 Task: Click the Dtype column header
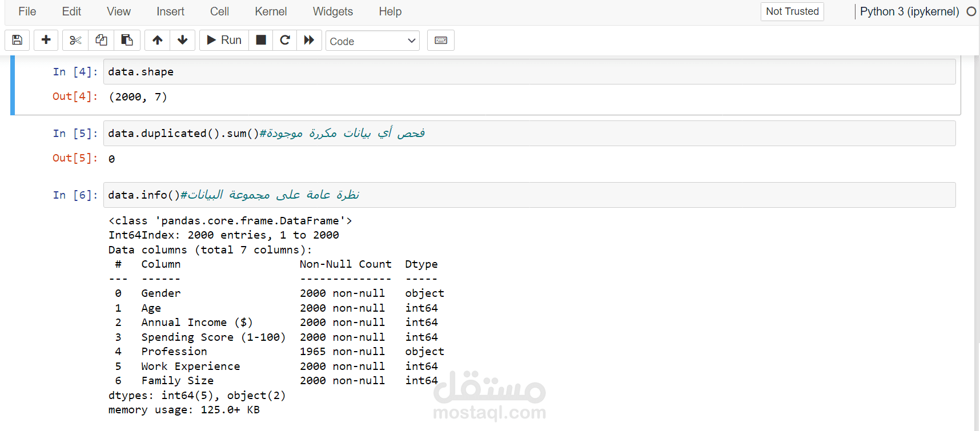421,264
